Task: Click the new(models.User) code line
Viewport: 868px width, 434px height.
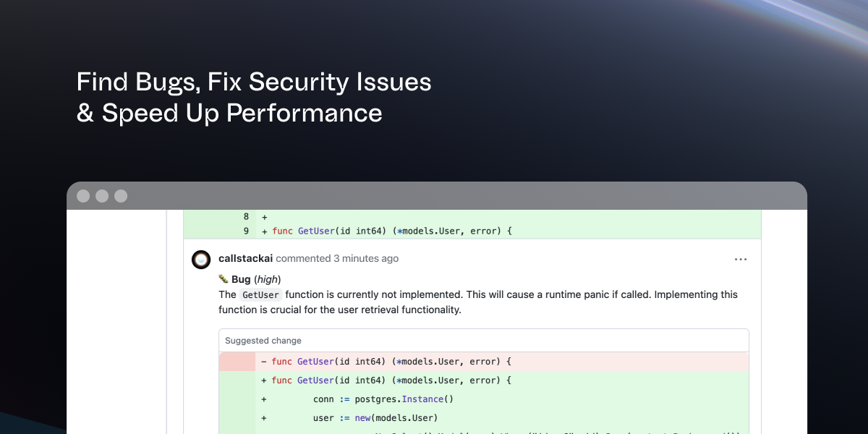Action: pyautogui.click(x=375, y=418)
